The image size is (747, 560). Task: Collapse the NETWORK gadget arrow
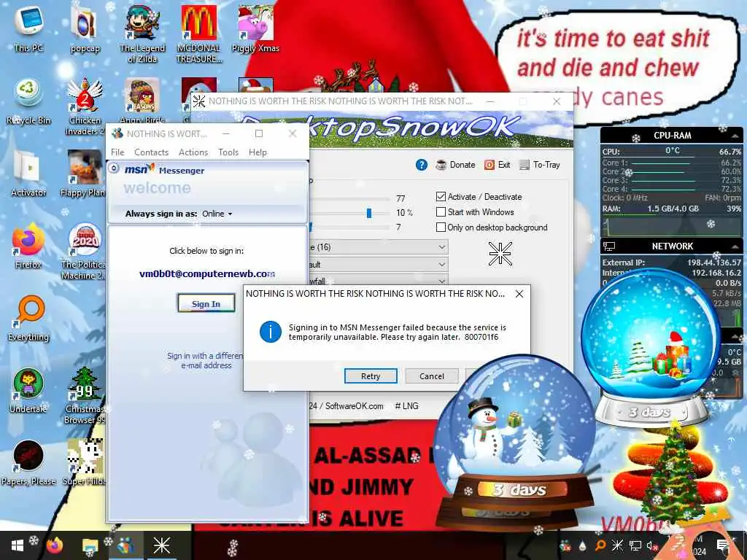(735, 246)
